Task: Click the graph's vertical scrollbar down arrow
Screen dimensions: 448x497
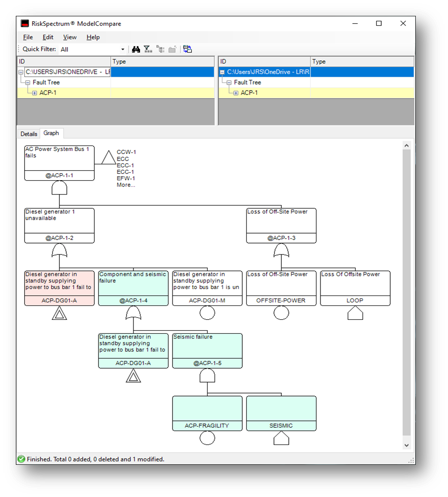Action: [406, 445]
